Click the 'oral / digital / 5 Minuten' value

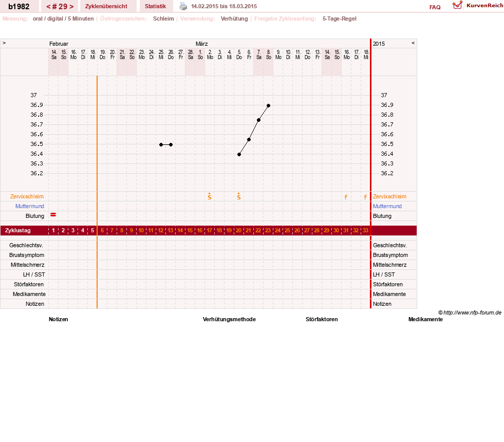click(x=63, y=19)
